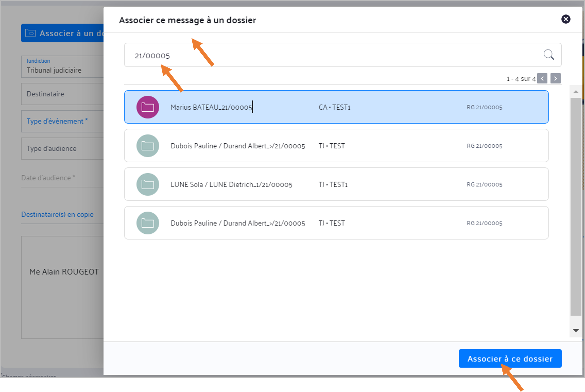Close the dossier association dialog
585x392 pixels.
[566, 19]
